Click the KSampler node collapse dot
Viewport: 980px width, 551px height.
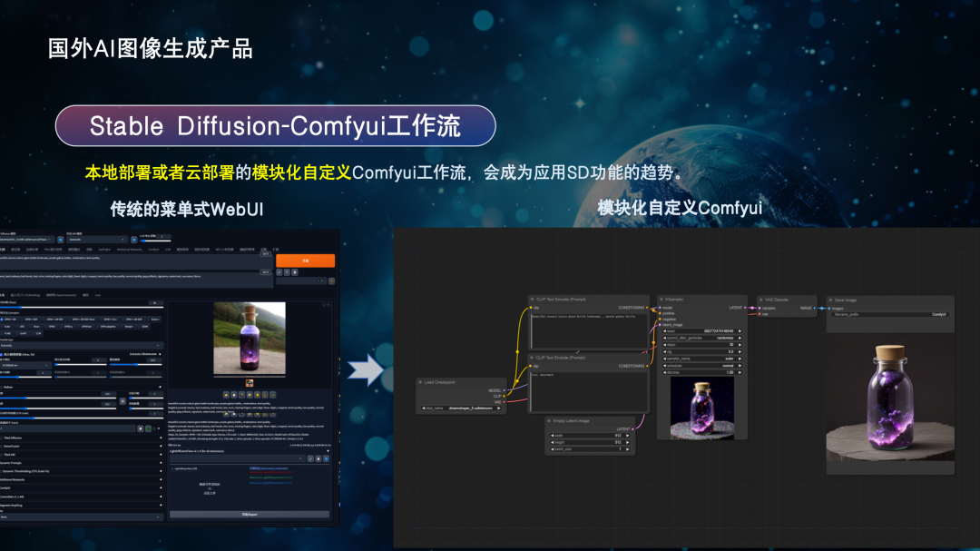coord(661,299)
